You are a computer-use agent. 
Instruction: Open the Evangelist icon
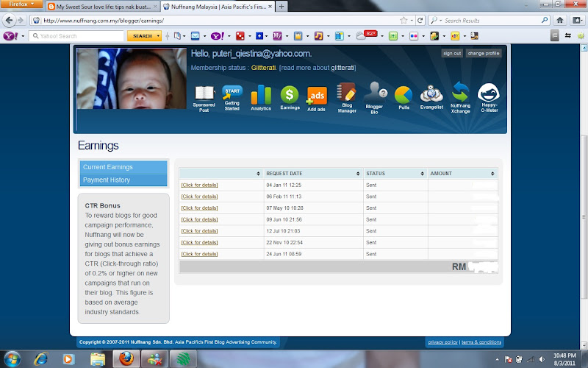point(431,97)
